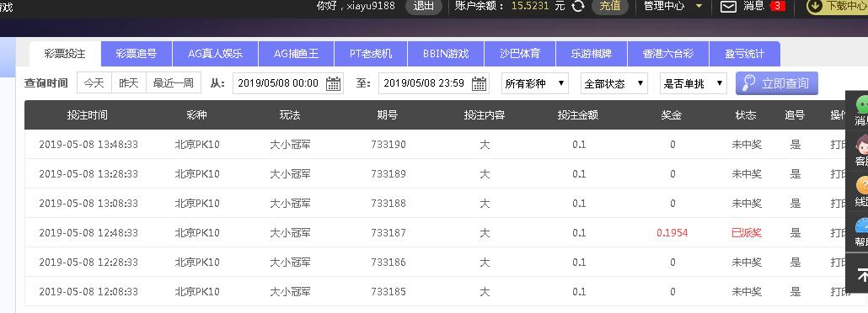The width and height of the screenshot is (868, 313).
Task: Open the PT老虎机 tab
Action: click(x=371, y=54)
